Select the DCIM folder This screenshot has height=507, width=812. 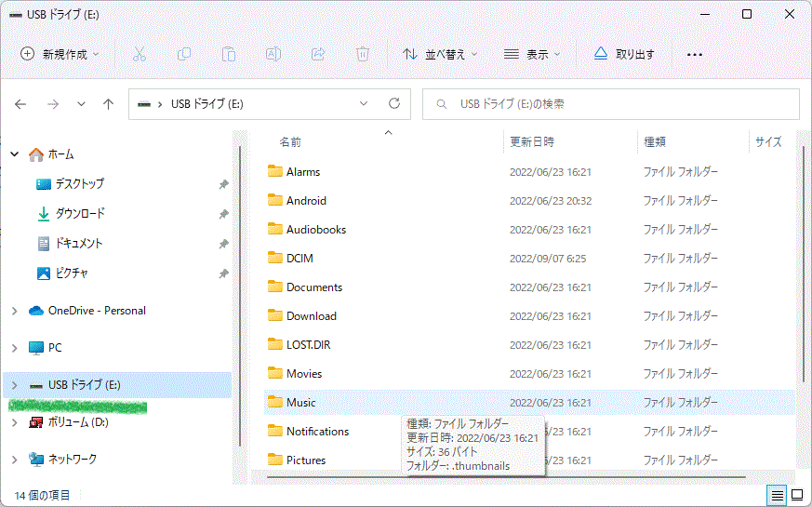tap(300, 259)
